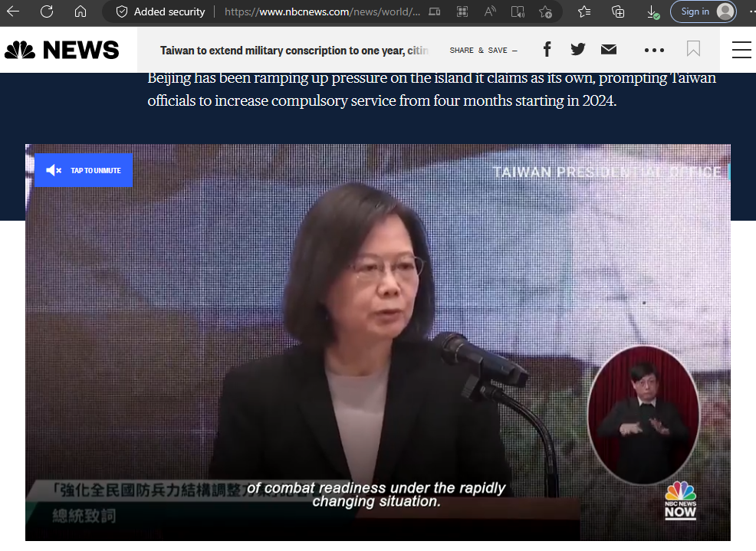Show the Downloads panel
The width and height of the screenshot is (756, 551).
pyautogui.click(x=652, y=12)
